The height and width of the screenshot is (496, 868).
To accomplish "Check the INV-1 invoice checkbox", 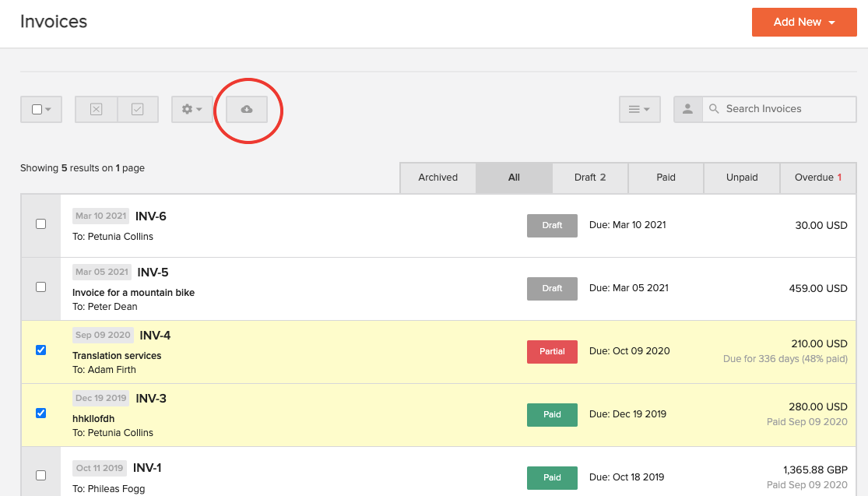I will pyautogui.click(x=41, y=475).
